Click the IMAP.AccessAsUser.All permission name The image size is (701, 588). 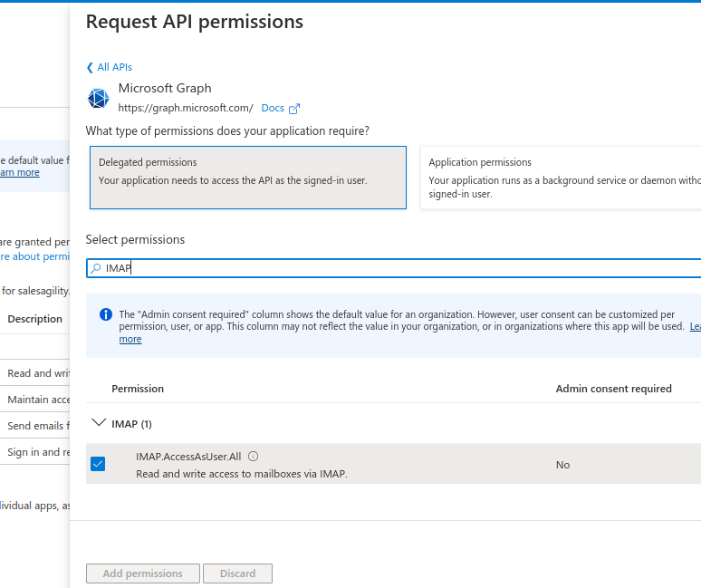(188, 457)
